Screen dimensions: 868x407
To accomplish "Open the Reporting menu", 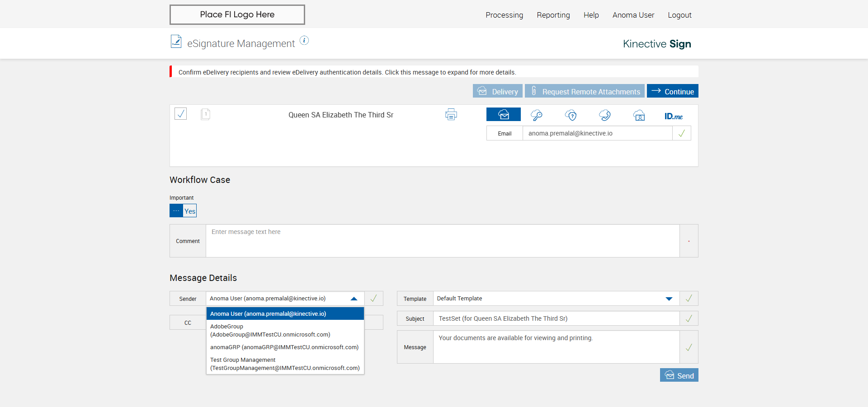I will 553,15.
